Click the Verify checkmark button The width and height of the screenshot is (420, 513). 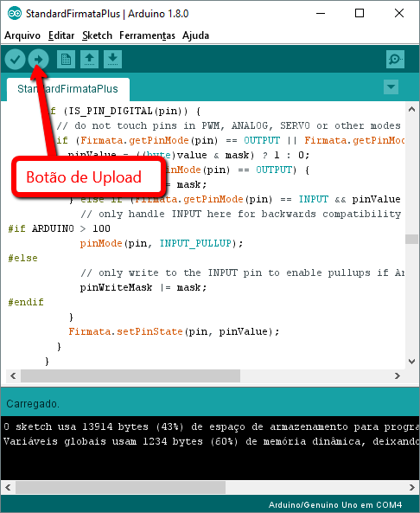[15, 60]
